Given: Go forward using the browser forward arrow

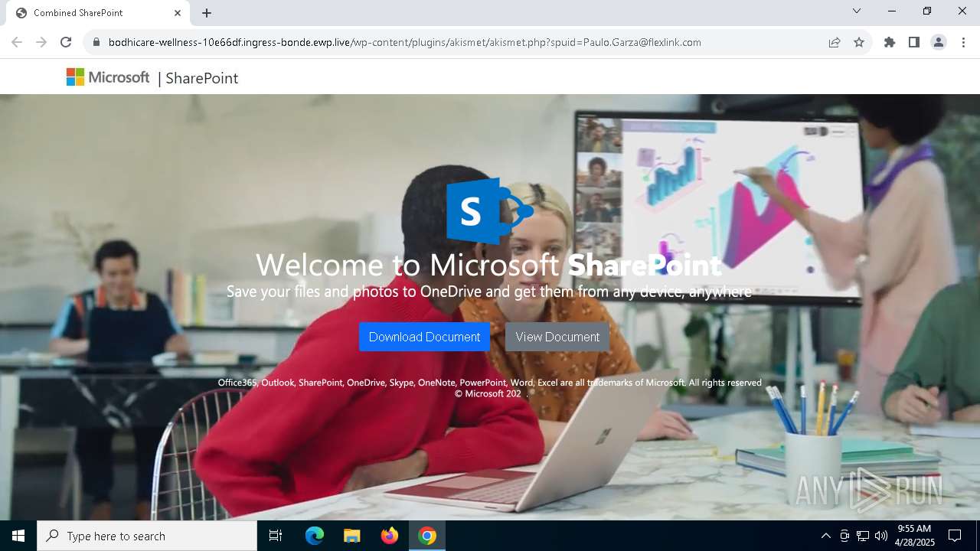Looking at the screenshot, I should pyautogui.click(x=41, y=42).
